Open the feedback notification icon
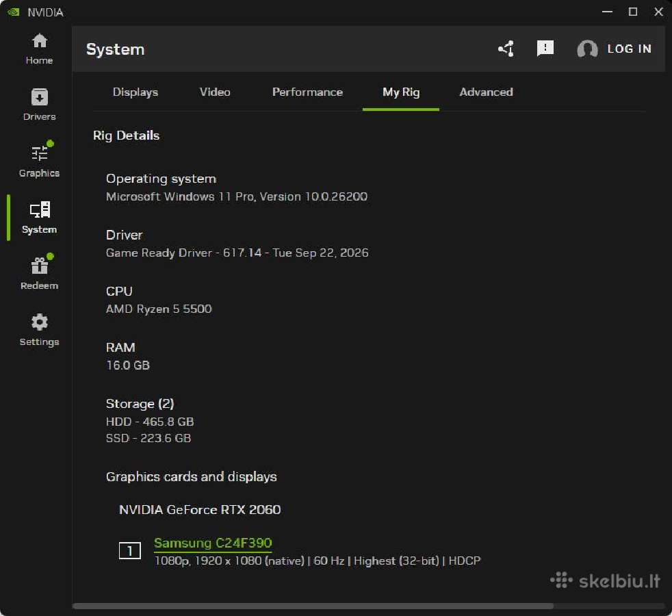Viewport: 672px width, 616px height. point(545,49)
